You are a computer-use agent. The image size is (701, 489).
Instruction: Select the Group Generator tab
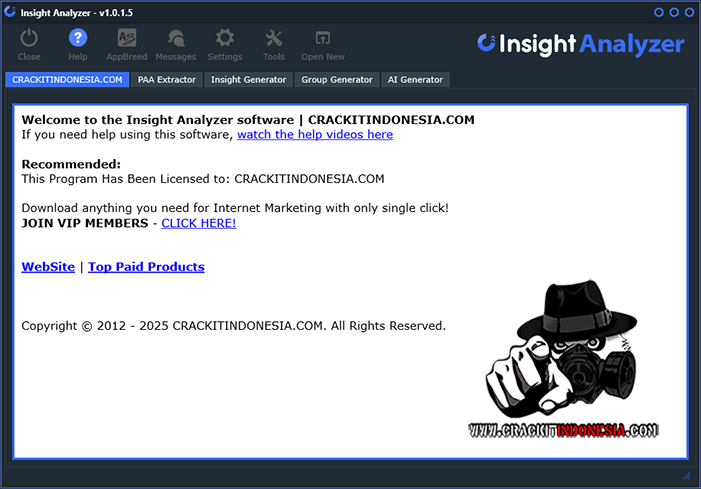point(337,79)
